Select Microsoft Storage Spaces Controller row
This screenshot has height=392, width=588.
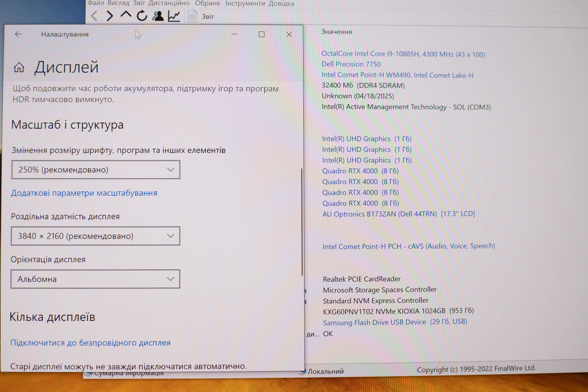click(380, 290)
